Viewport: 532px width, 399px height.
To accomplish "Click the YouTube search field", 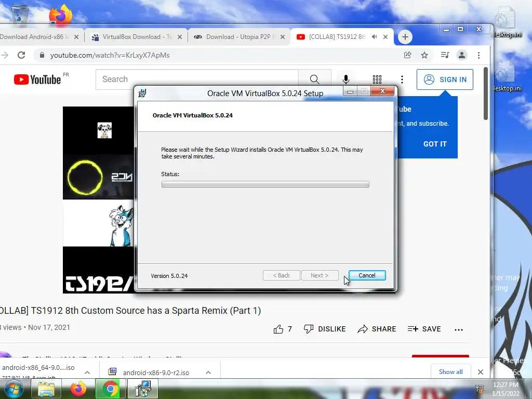I will click(197, 79).
